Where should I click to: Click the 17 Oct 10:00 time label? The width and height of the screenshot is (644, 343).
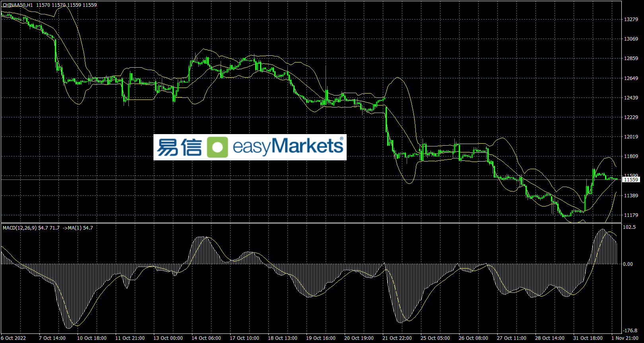(x=244, y=338)
